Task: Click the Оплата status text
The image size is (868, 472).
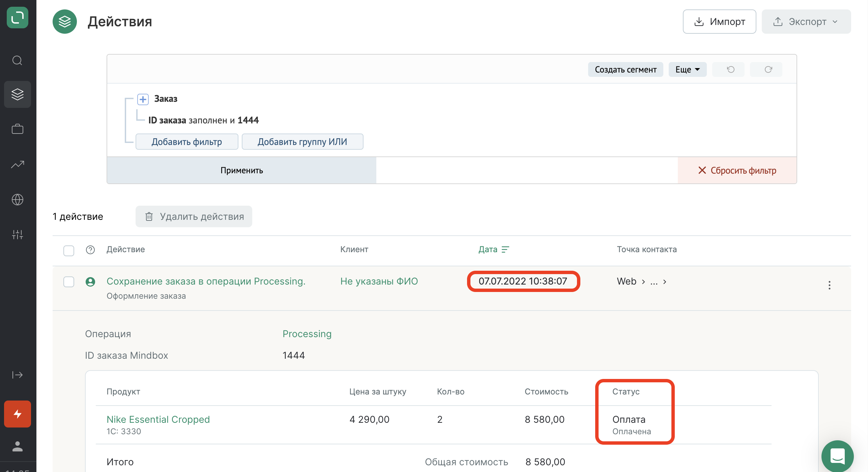Action: [x=629, y=419]
